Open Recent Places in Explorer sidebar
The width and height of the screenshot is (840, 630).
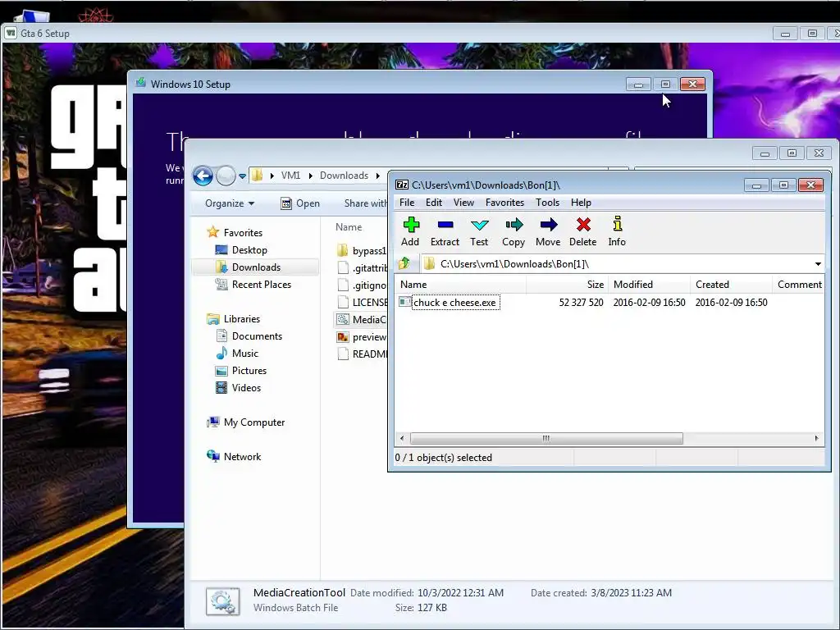pos(253,285)
